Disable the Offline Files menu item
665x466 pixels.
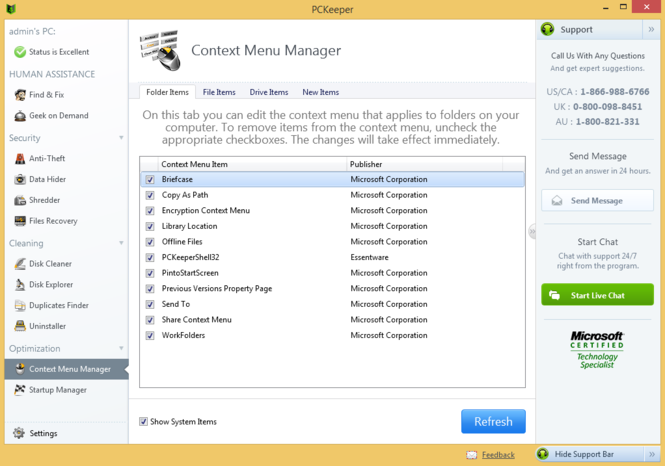[x=150, y=242]
